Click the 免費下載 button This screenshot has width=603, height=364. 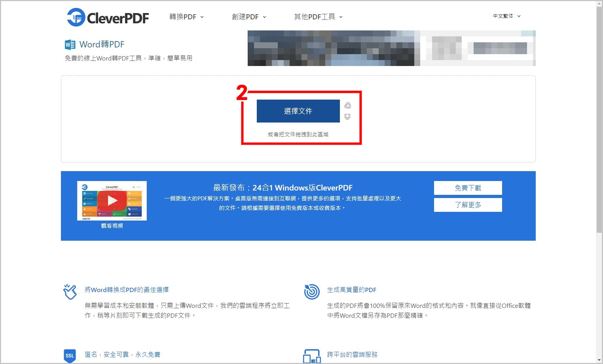[x=468, y=188]
